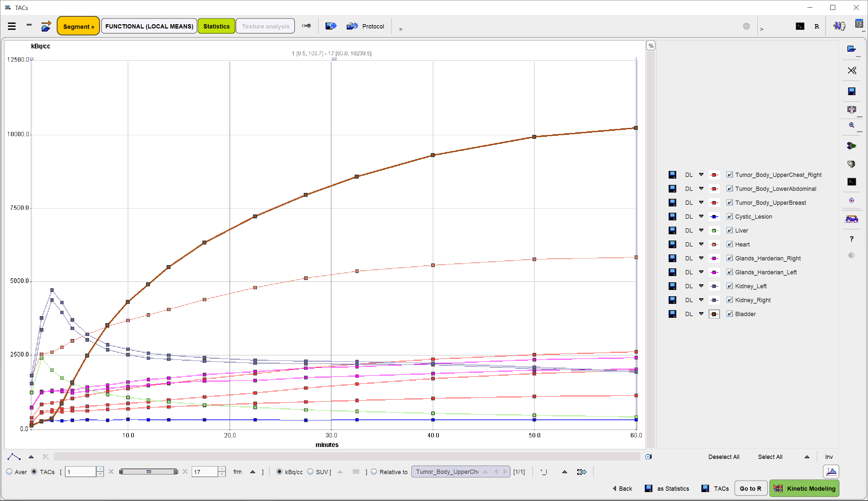Open the Segment tab

78,26
